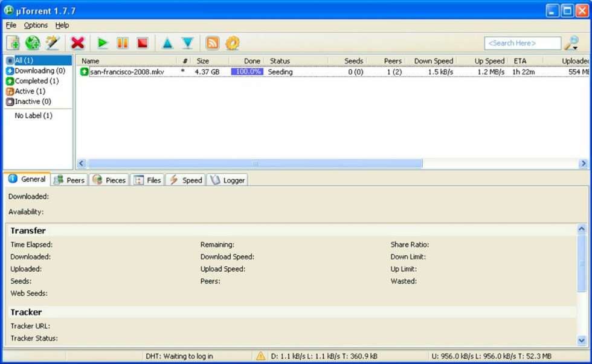
Task: Click the torrent list horizontal scrollbar thumb
Action: [x=255, y=164]
